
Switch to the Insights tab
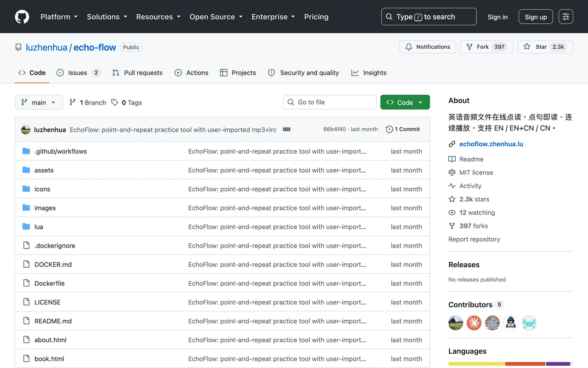point(369,73)
